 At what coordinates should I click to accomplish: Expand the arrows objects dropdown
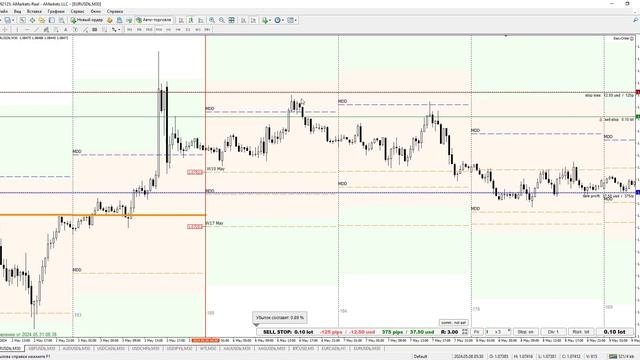[119, 29]
